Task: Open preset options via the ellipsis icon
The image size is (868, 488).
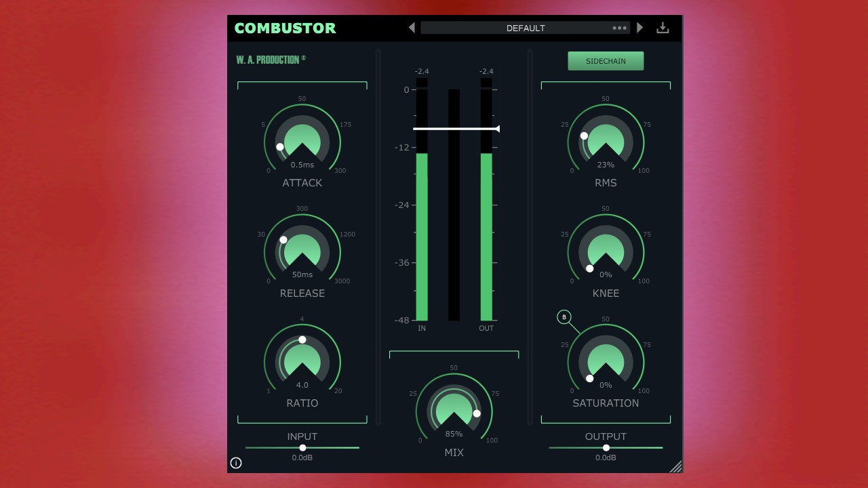Action: coord(619,28)
